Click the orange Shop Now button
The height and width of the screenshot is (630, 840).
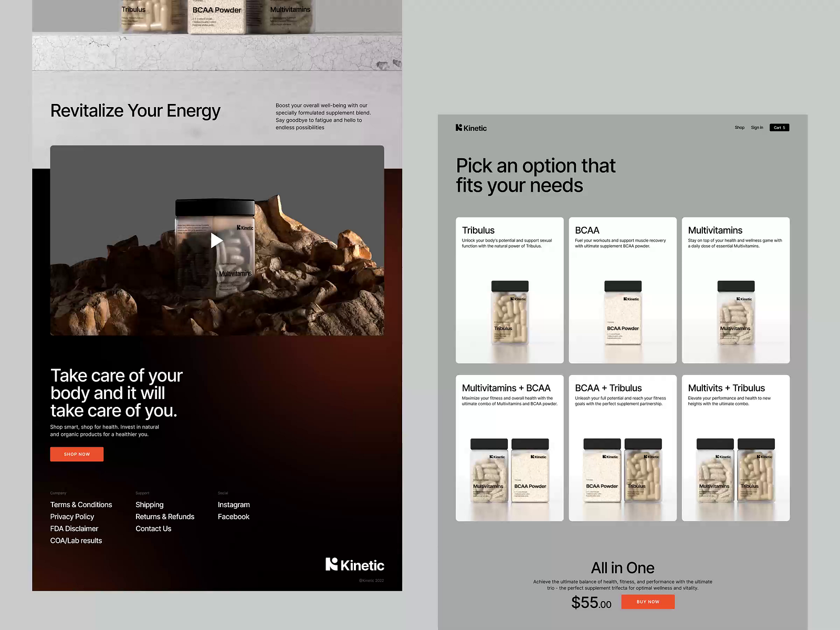(77, 454)
